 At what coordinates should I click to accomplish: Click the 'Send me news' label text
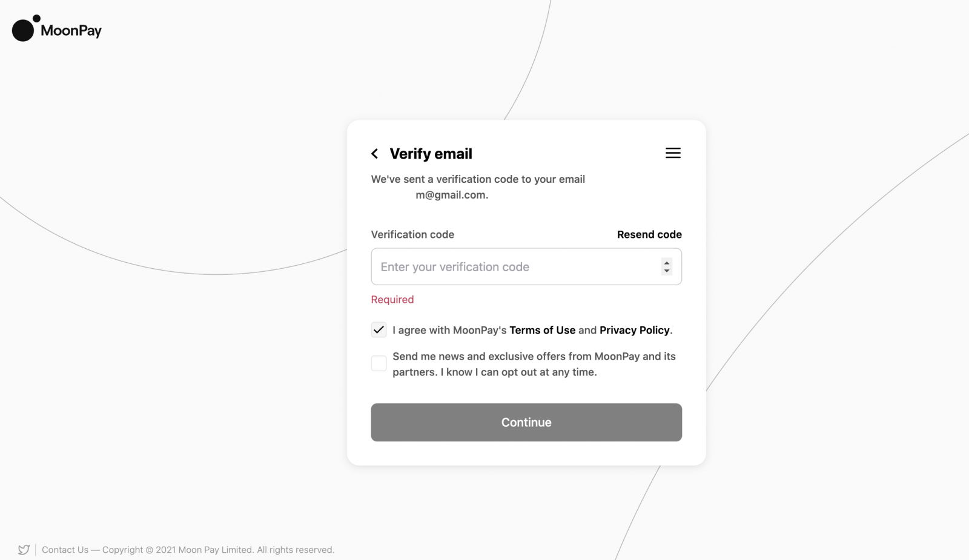point(534,364)
